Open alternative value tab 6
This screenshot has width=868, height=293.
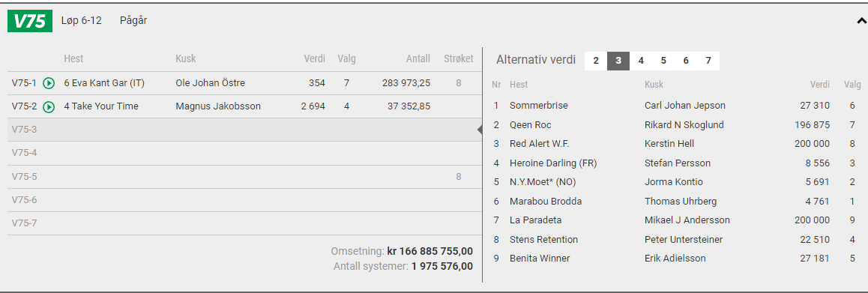pos(686,61)
